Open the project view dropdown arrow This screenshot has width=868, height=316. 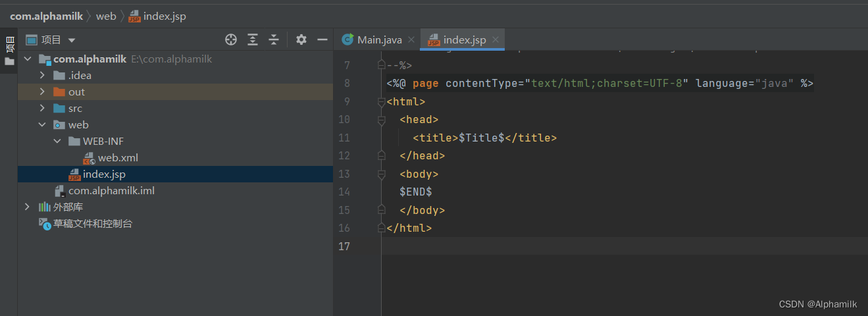click(x=72, y=40)
